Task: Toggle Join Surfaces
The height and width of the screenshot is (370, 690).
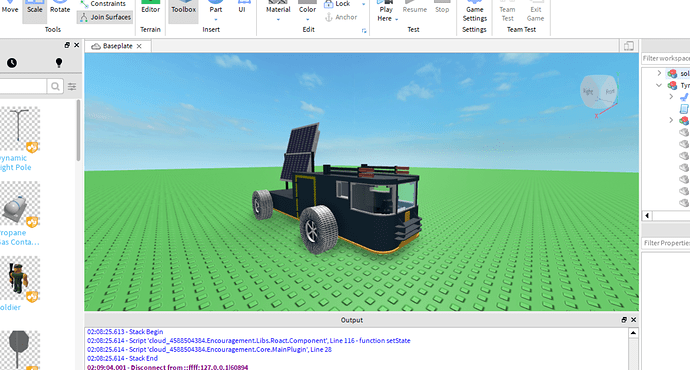Action: coord(105,17)
